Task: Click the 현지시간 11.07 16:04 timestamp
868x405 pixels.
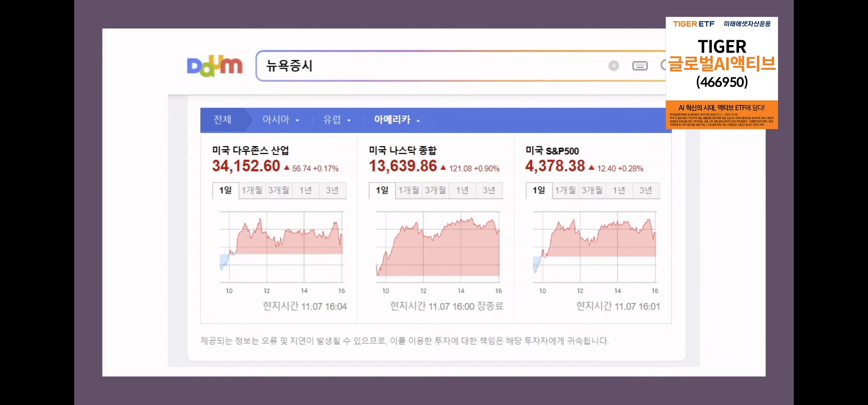Action: [305, 306]
